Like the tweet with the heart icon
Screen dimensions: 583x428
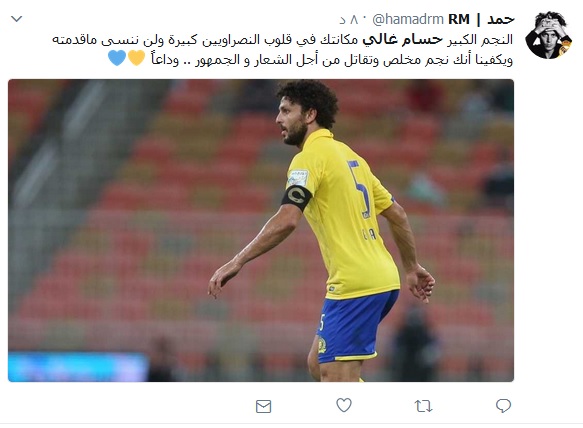344,405
